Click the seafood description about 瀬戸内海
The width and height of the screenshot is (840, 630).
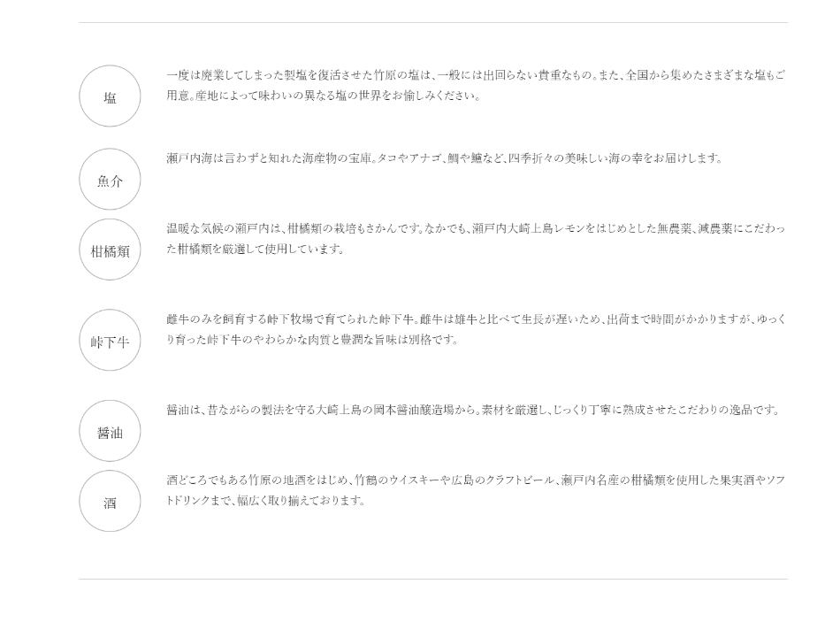(x=444, y=159)
